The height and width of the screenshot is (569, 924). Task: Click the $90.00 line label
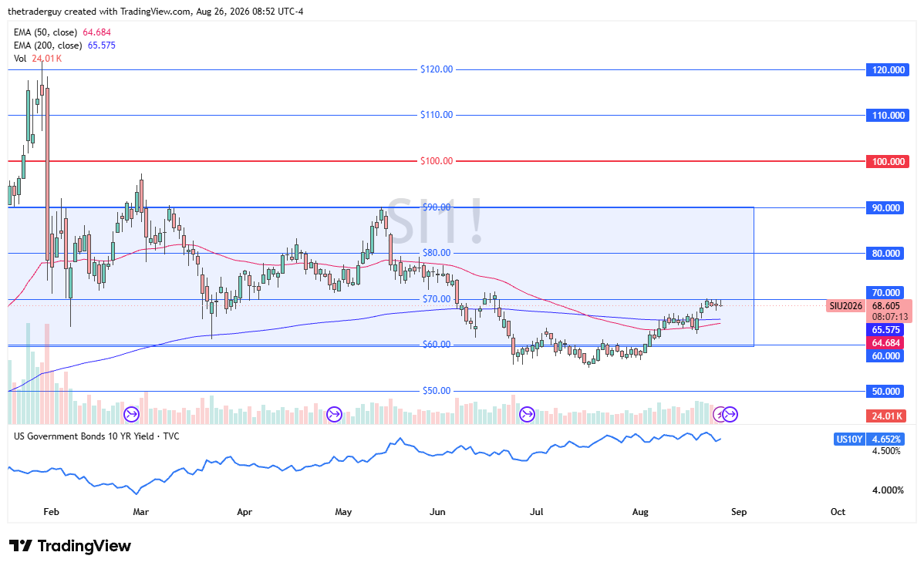coord(437,207)
